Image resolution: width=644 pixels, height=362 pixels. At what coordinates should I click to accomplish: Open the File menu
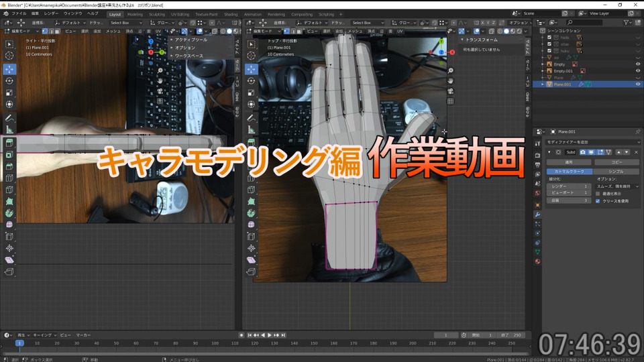tap(19, 13)
